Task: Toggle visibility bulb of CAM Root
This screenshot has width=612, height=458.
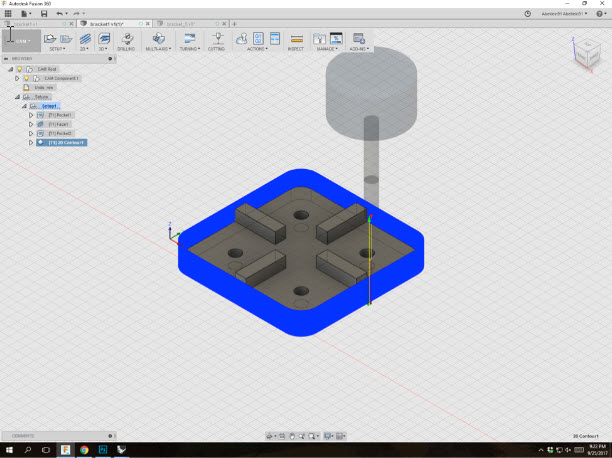Action: (x=19, y=69)
